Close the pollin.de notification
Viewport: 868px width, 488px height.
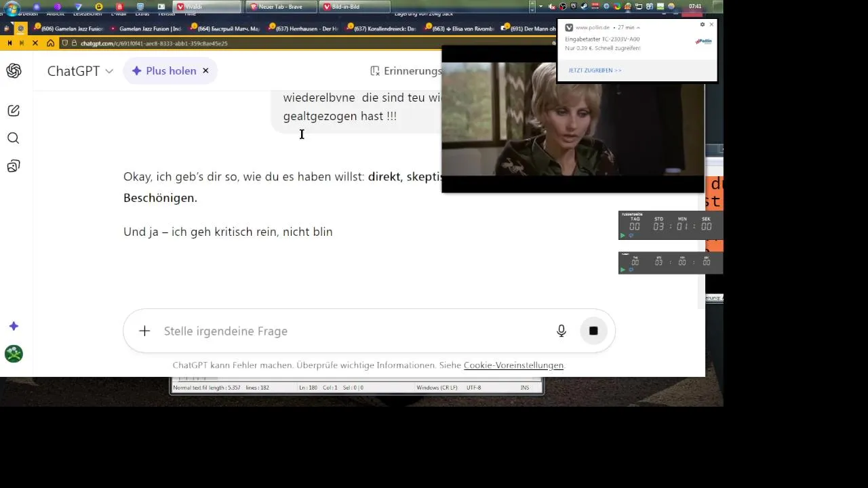711,24
